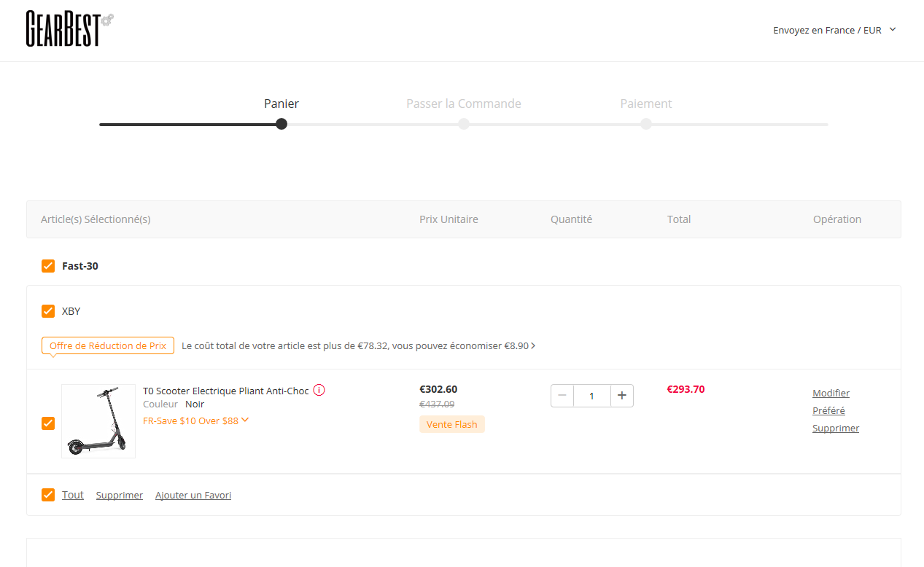This screenshot has height=567, width=924.
Task: Click the total €293.70
Action: coord(686,389)
